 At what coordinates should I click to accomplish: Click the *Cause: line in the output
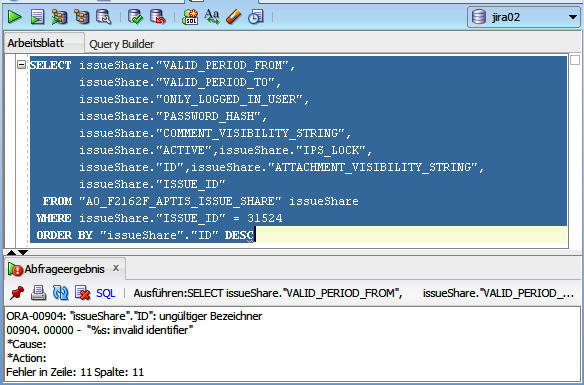[x=26, y=344]
